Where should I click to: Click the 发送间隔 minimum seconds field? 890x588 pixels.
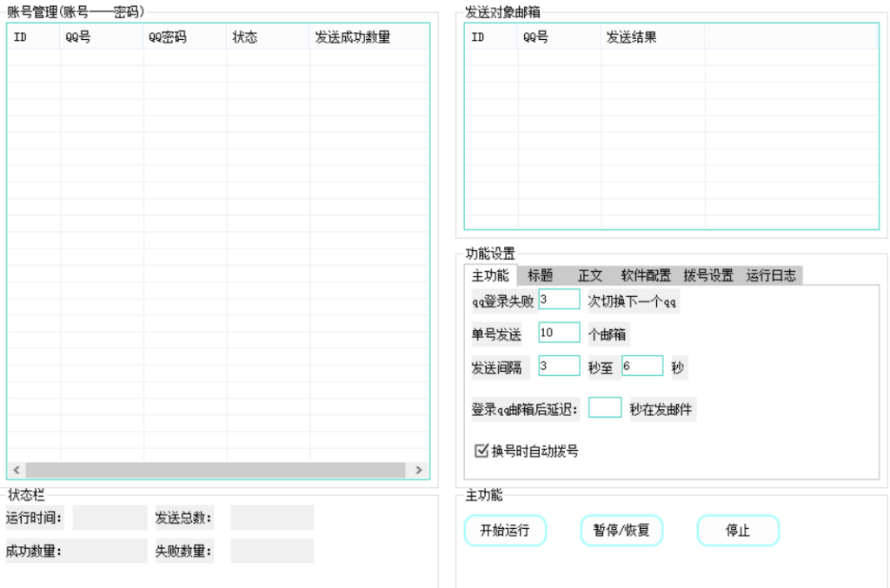click(x=559, y=366)
